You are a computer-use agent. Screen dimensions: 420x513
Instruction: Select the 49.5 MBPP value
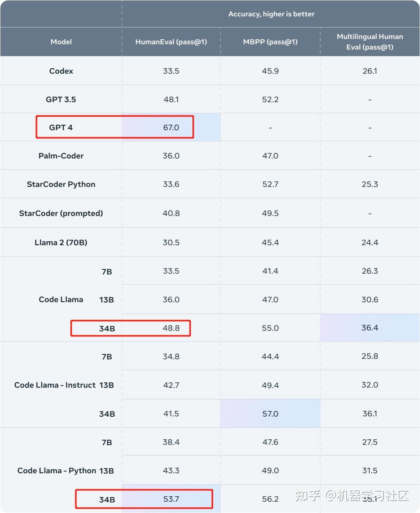(270, 213)
